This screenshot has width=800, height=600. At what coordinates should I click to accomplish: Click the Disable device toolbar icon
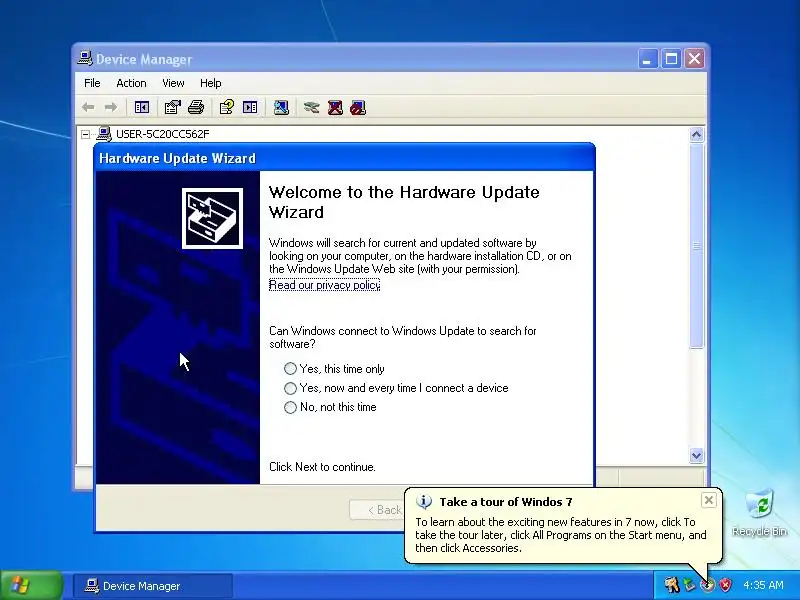point(358,108)
